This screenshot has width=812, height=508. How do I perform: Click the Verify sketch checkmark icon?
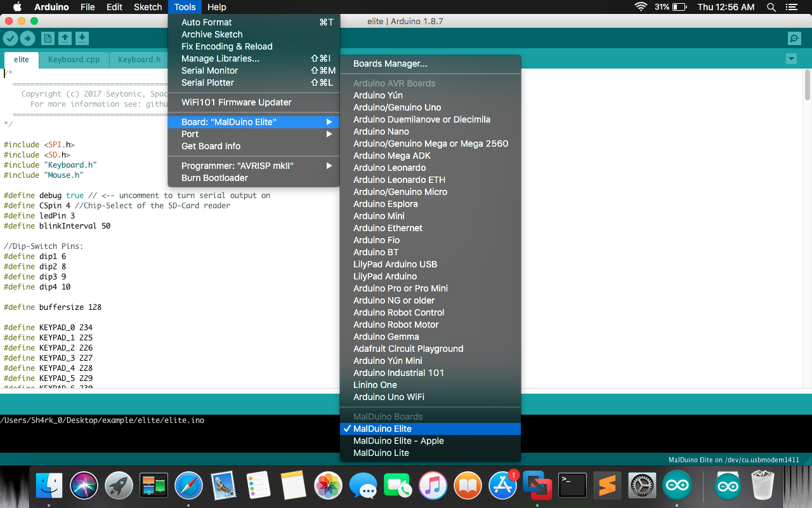coord(10,38)
